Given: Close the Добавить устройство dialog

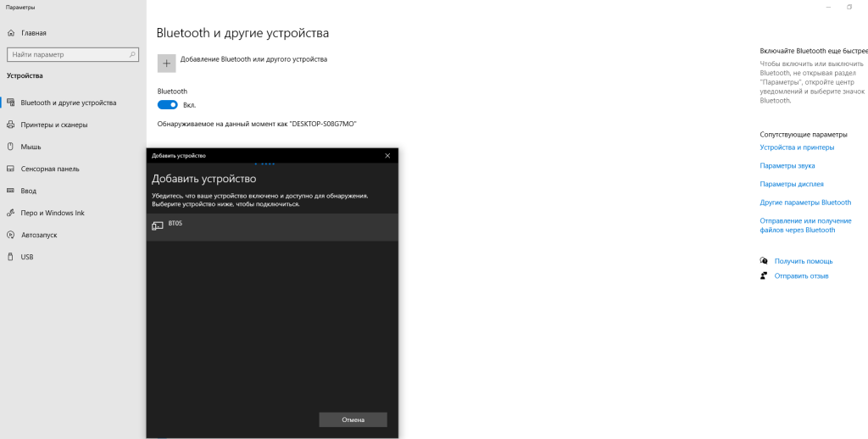Looking at the screenshot, I should tap(387, 156).
